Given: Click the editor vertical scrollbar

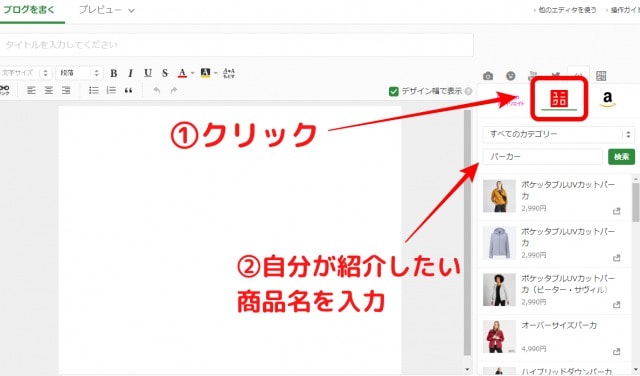Looking at the screenshot, I should pyautogui.click(x=467, y=233).
